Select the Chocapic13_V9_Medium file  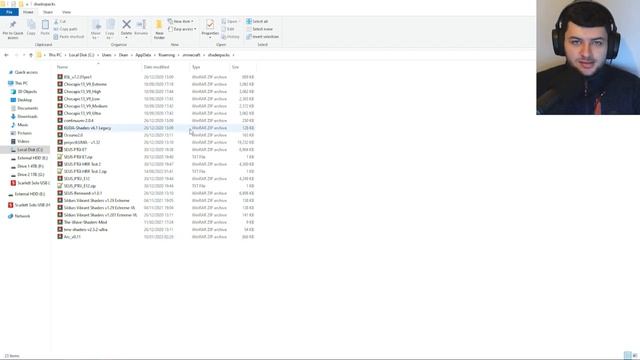point(156,106)
